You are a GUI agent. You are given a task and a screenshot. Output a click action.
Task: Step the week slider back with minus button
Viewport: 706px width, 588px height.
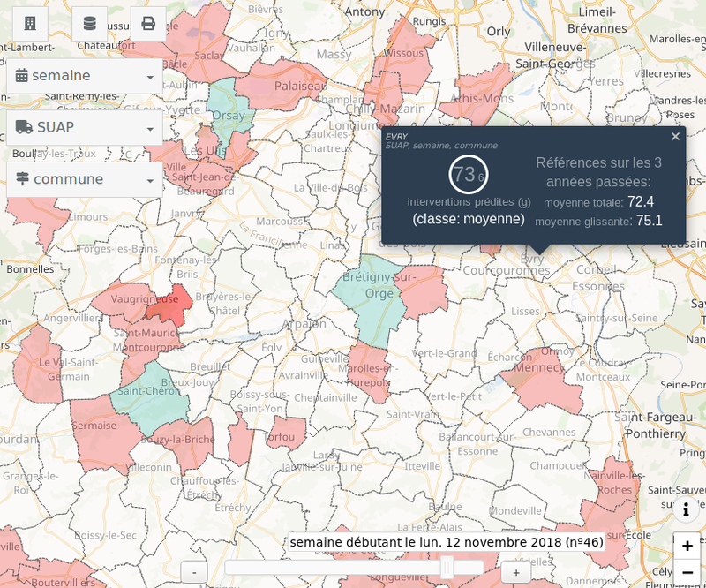(x=194, y=572)
